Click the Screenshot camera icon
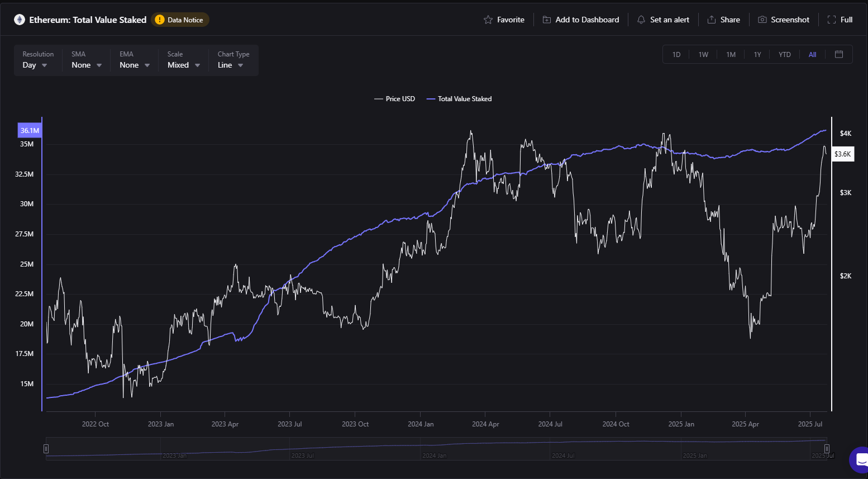This screenshot has height=479, width=868. click(762, 20)
